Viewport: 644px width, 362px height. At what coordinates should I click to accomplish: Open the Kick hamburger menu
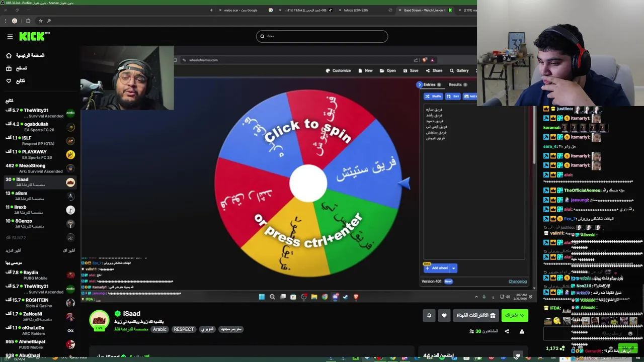10,36
